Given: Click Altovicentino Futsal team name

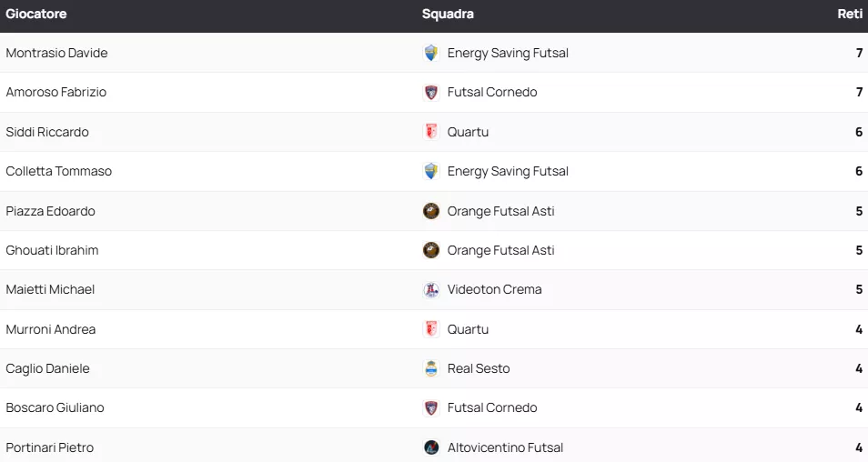Looking at the screenshot, I should tap(505, 447).
